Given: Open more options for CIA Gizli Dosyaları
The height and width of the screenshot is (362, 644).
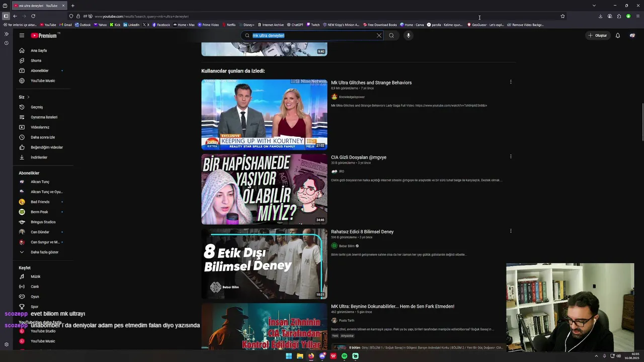Looking at the screenshot, I should click(511, 156).
